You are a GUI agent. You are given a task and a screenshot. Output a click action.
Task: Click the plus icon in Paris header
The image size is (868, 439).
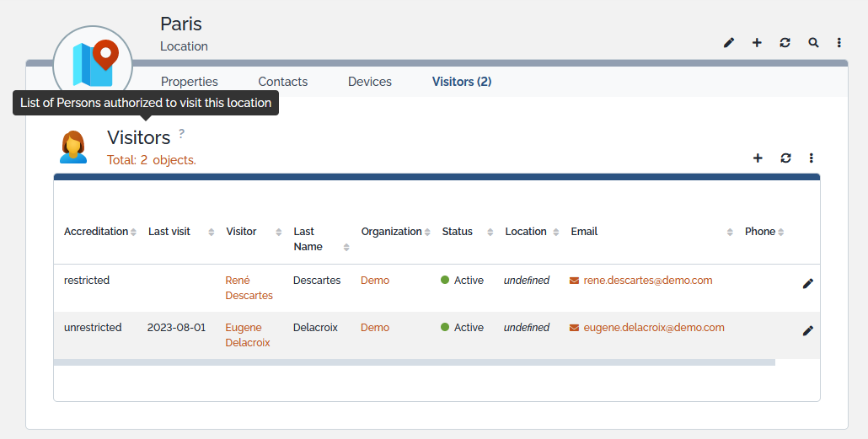pos(757,43)
